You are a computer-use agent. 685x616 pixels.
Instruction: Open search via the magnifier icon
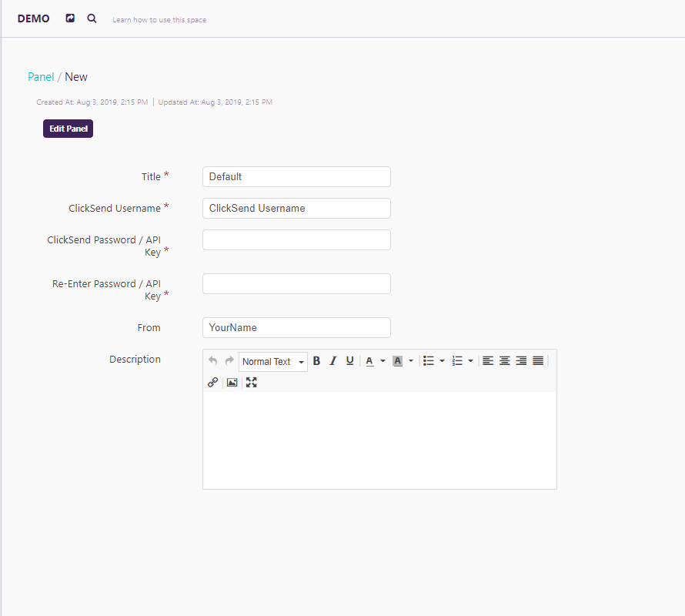point(92,18)
